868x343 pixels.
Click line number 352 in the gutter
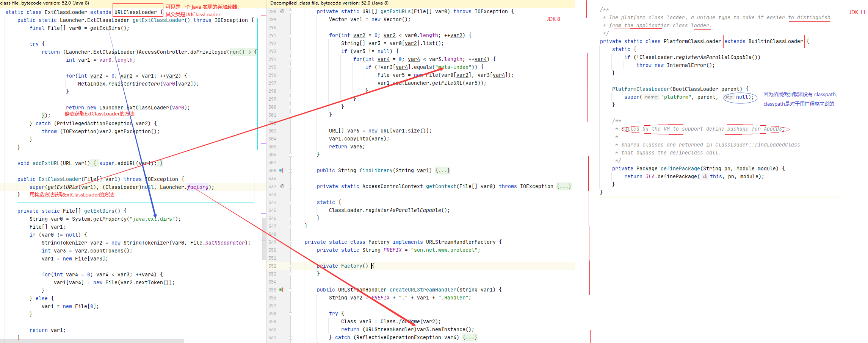272,266
